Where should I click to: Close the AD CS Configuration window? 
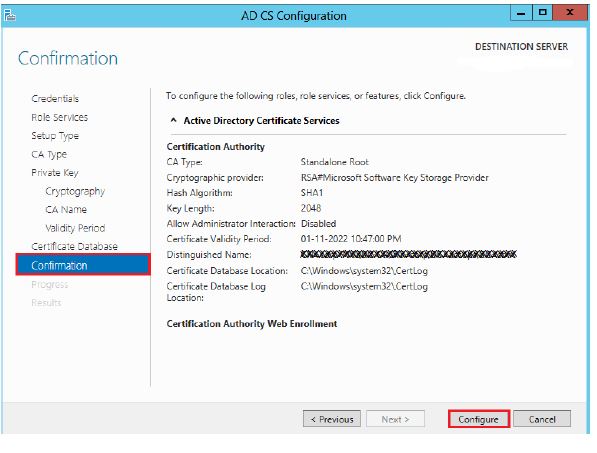click(570, 13)
